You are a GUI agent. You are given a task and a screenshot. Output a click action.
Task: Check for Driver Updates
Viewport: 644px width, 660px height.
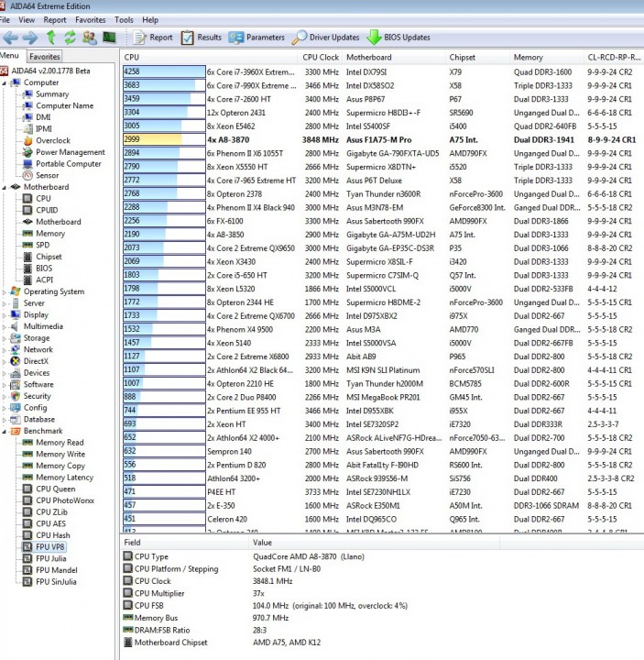[x=325, y=38]
